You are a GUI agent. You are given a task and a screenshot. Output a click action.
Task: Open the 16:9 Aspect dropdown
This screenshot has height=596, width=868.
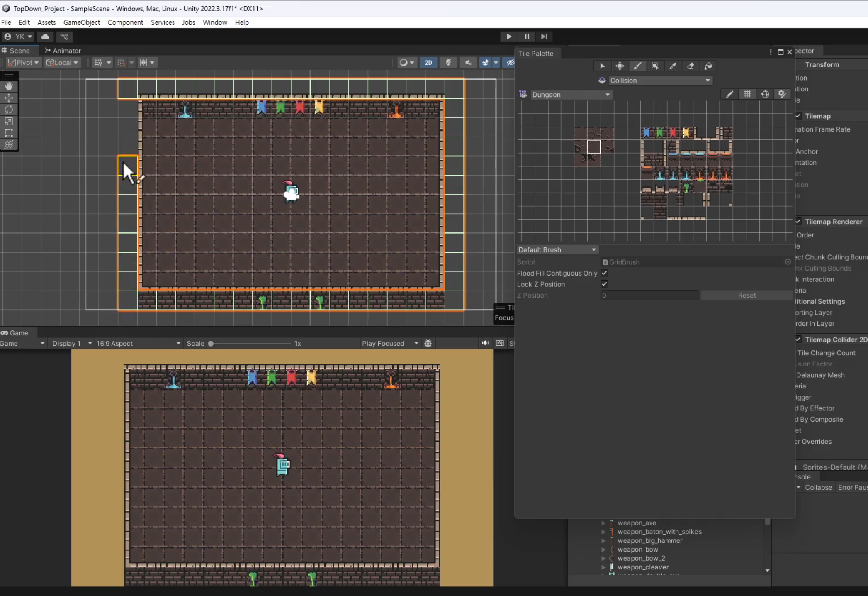[x=139, y=343]
